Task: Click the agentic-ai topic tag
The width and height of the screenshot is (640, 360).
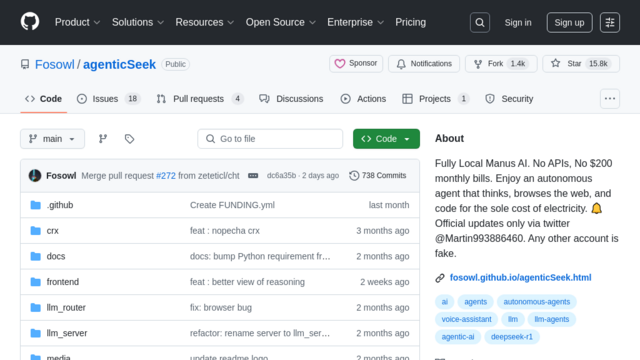Action: click(458, 337)
